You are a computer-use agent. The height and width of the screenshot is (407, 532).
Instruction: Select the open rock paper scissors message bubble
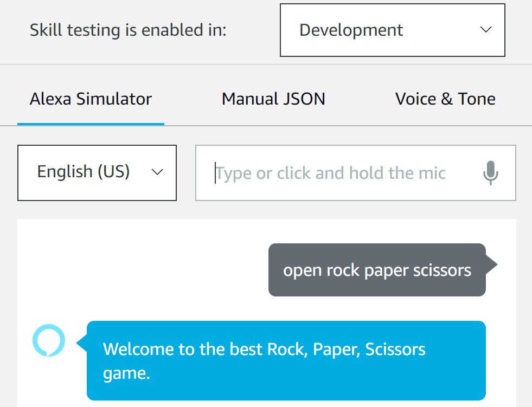click(377, 270)
